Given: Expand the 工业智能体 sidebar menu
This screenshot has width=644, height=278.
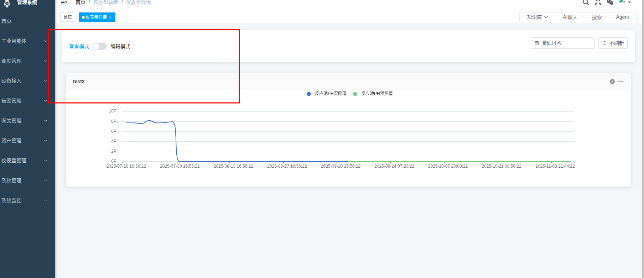Looking at the screenshot, I should point(24,41).
